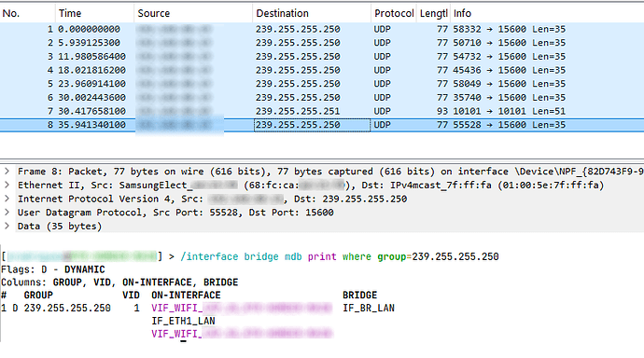Select packet 1 at time 0.000000000
The image size is (644, 358).
(322, 29)
